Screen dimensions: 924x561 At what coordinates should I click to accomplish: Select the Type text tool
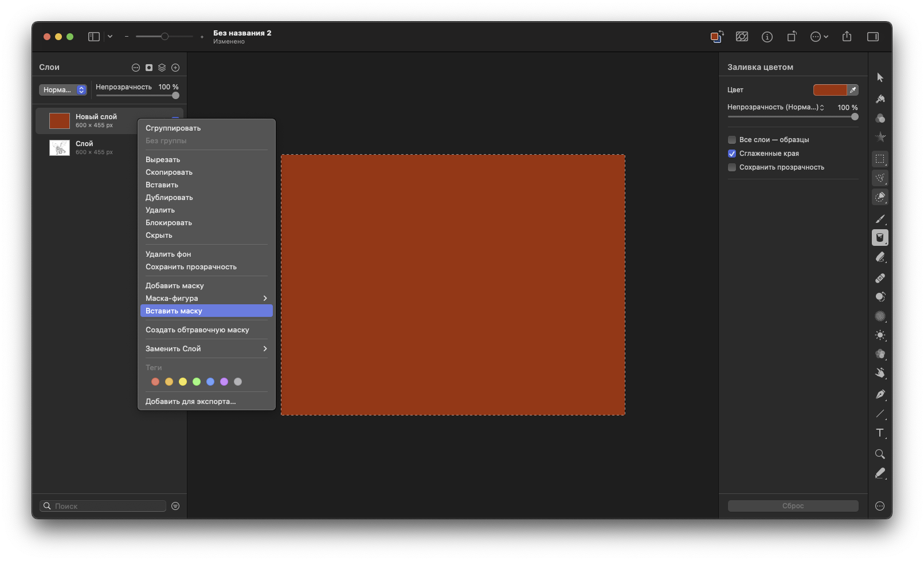pyautogui.click(x=880, y=433)
